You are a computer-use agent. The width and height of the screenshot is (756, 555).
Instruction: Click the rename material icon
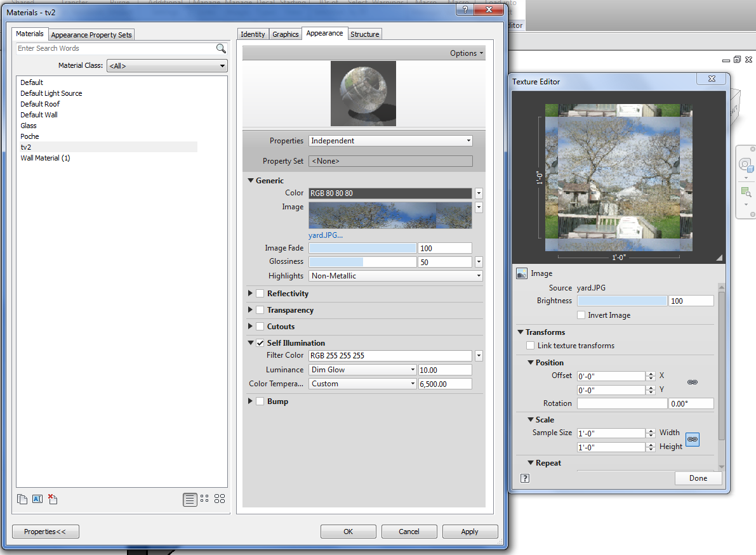(37, 499)
